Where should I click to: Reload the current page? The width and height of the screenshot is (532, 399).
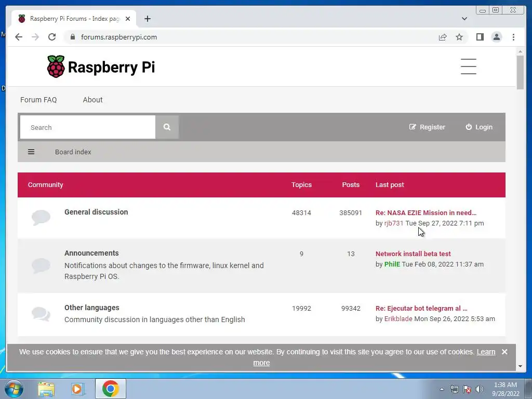[x=52, y=37]
